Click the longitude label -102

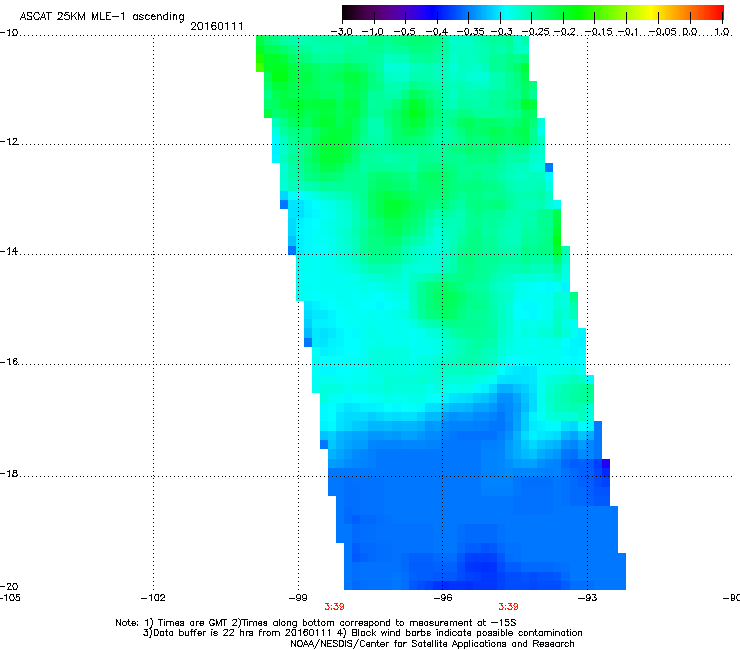pyautogui.click(x=153, y=598)
